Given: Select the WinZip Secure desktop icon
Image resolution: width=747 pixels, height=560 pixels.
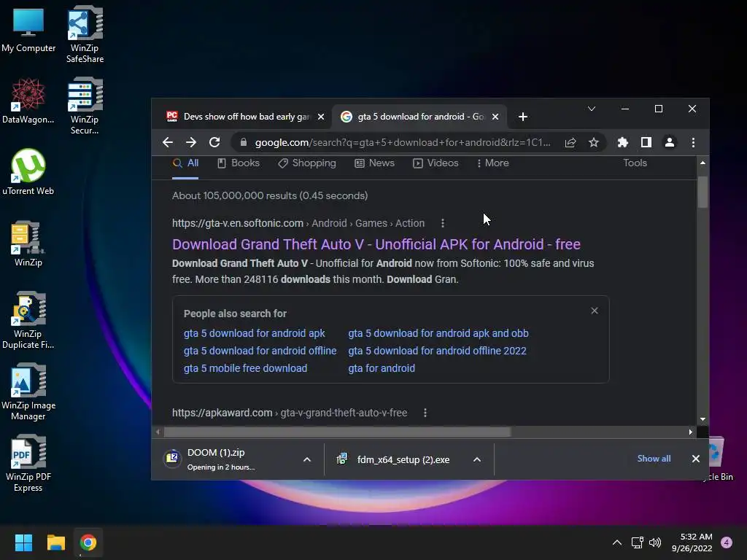Looking at the screenshot, I should point(85,106).
